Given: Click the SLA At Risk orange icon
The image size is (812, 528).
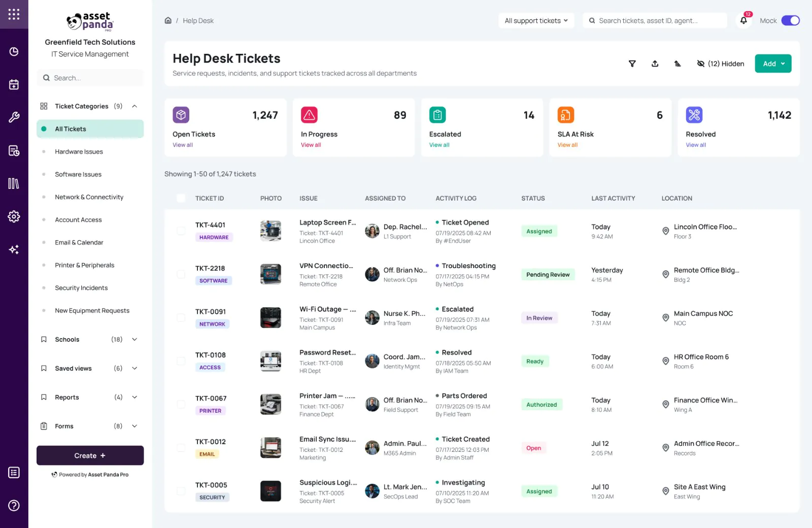Looking at the screenshot, I should pyautogui.click(x=566, y=115).
